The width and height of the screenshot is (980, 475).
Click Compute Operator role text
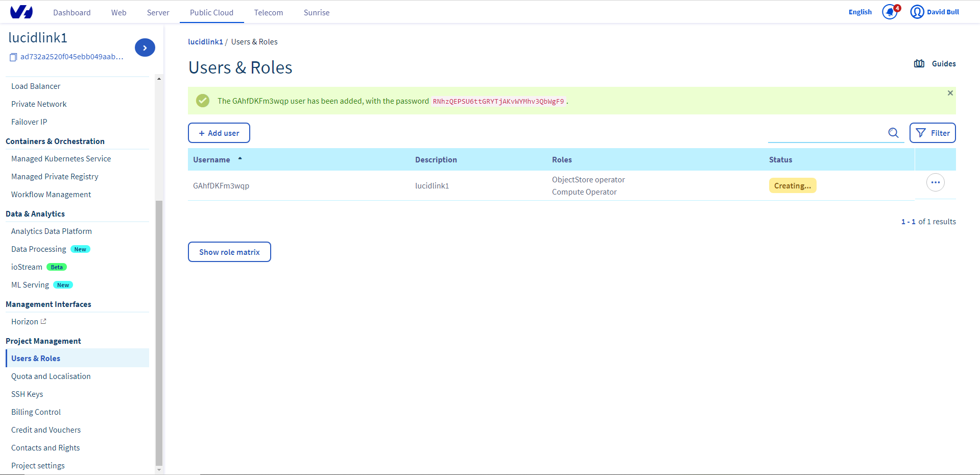(584, 192)
